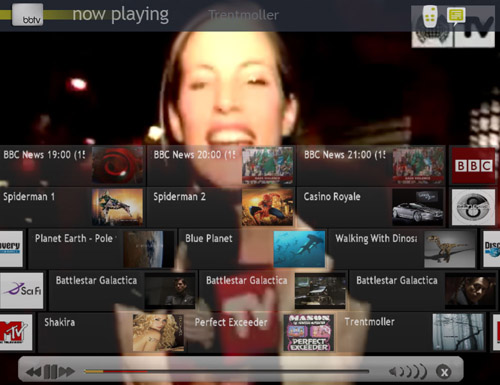Open the Spiderman 1 poster thumbnail
Viewport: 500px width, 385px height.
(117, 207)
